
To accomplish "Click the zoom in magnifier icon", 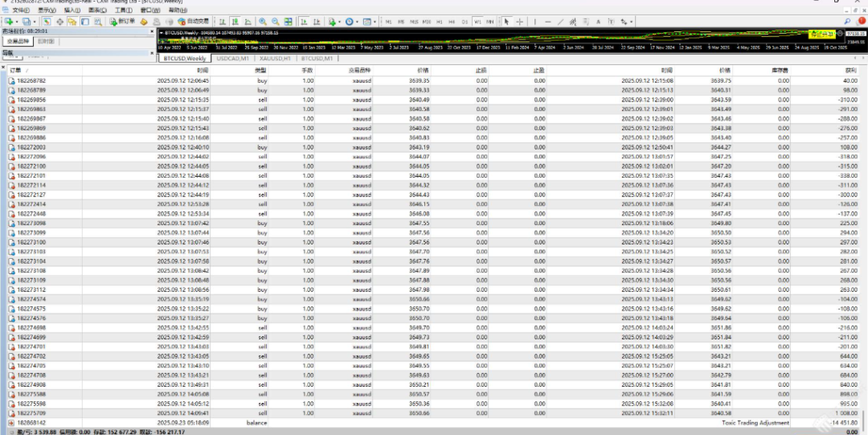I will [x=263, y=22].
